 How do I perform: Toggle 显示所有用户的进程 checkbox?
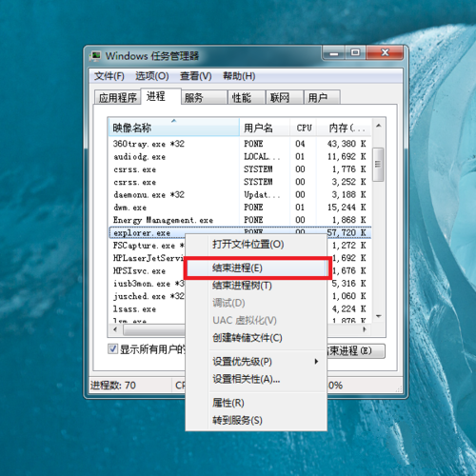coord(112,349)
